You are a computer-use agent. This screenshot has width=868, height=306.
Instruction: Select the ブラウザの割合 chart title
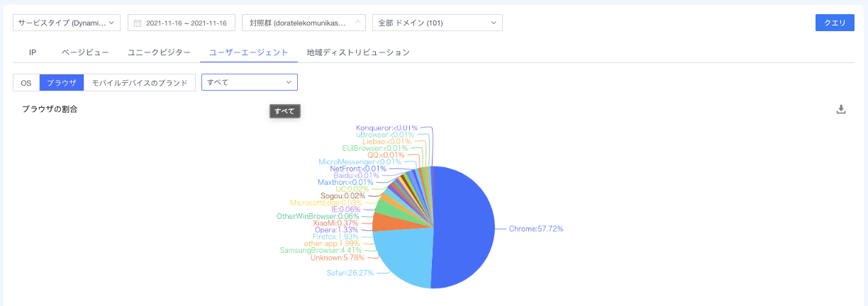(50, 109)
